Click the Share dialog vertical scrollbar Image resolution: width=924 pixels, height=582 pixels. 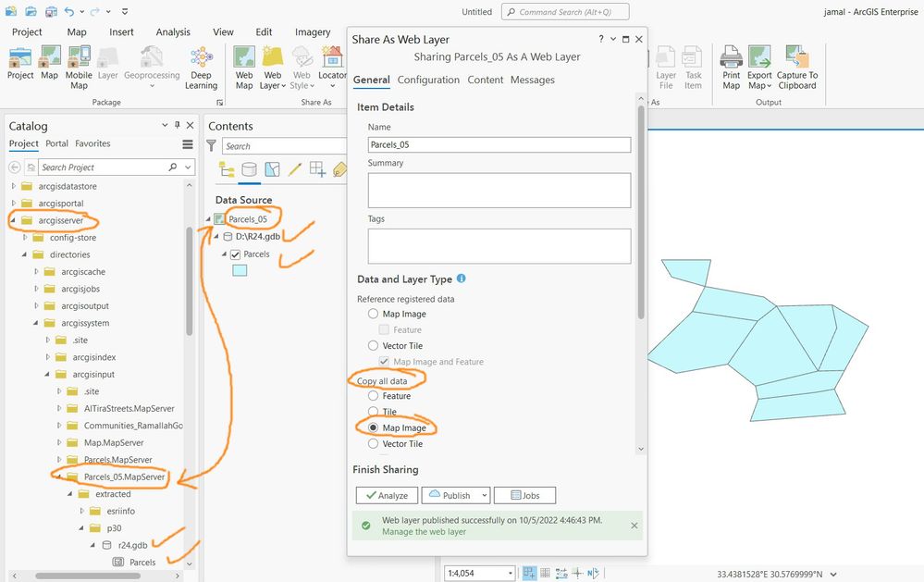641,212
